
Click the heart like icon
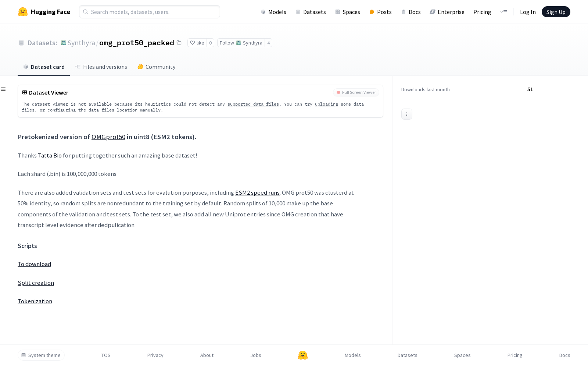[192, 43]
